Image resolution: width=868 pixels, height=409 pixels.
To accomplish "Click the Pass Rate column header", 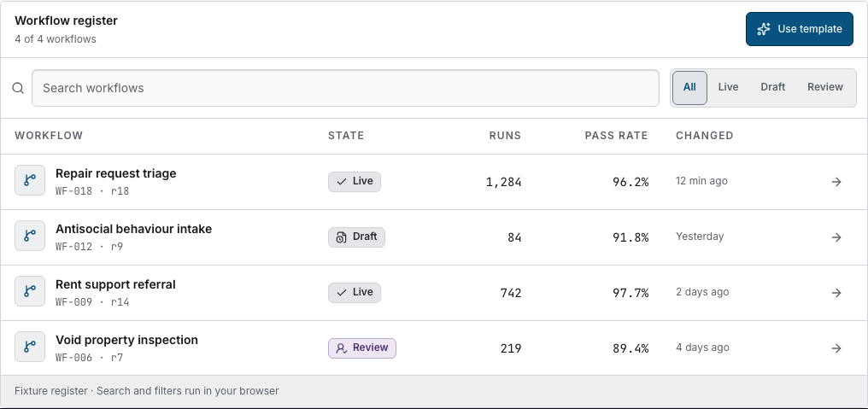I will point(616,136).
